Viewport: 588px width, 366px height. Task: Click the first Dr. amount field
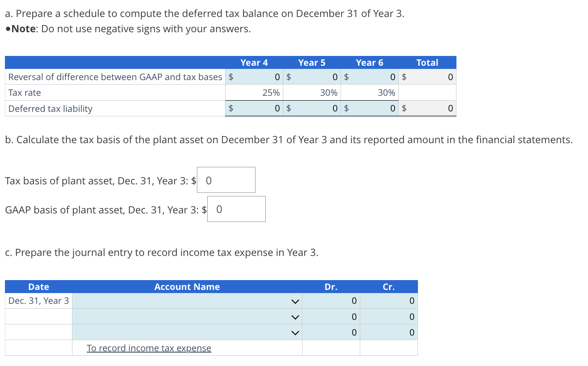[331, 301]
